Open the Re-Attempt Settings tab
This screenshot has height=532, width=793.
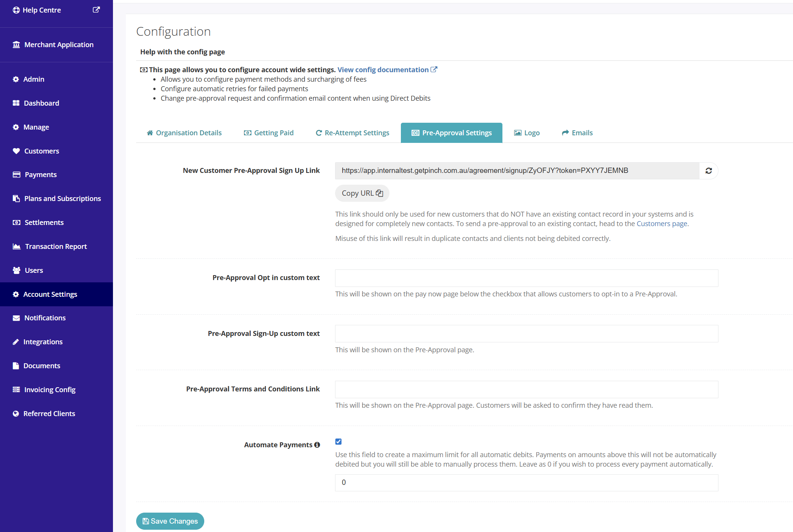pyautogui.click(x=353, y=133)
